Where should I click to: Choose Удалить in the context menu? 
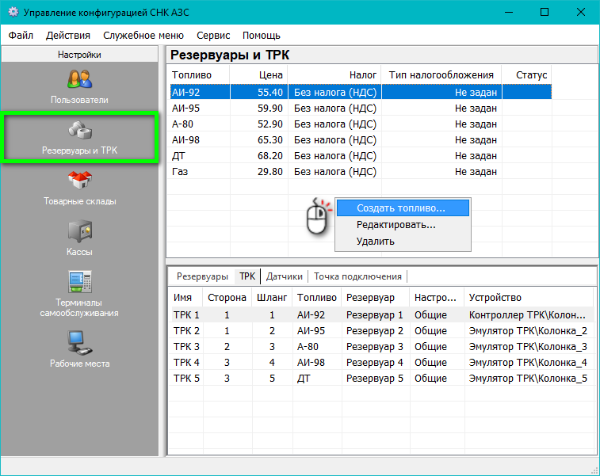point(376,241)
